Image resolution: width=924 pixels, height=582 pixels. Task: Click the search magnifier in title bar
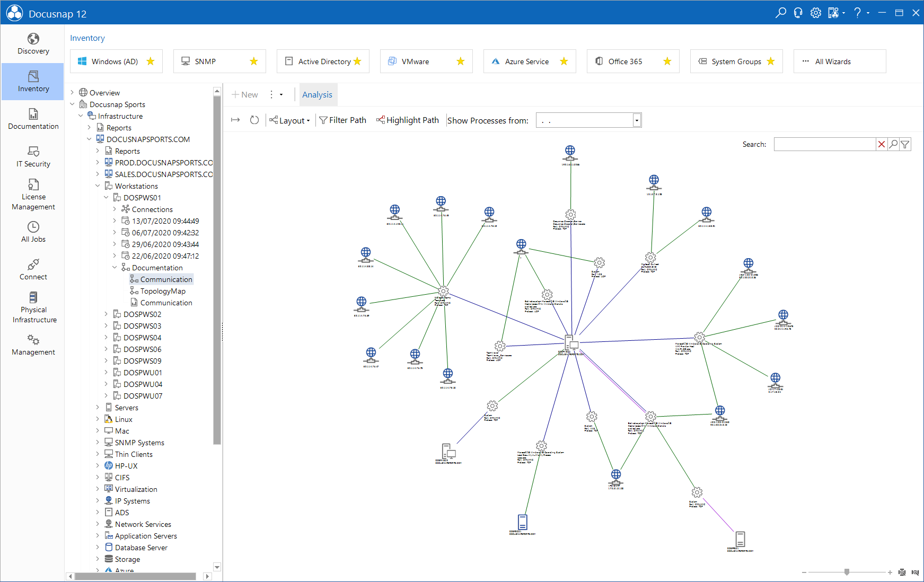click(x=781, y=13)
